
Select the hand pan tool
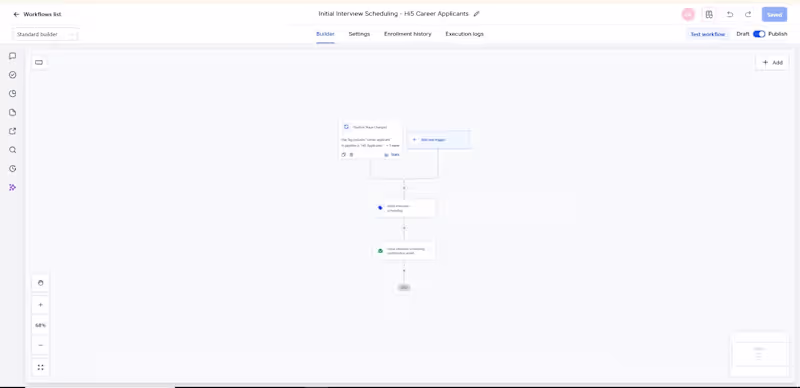point(41,283)
